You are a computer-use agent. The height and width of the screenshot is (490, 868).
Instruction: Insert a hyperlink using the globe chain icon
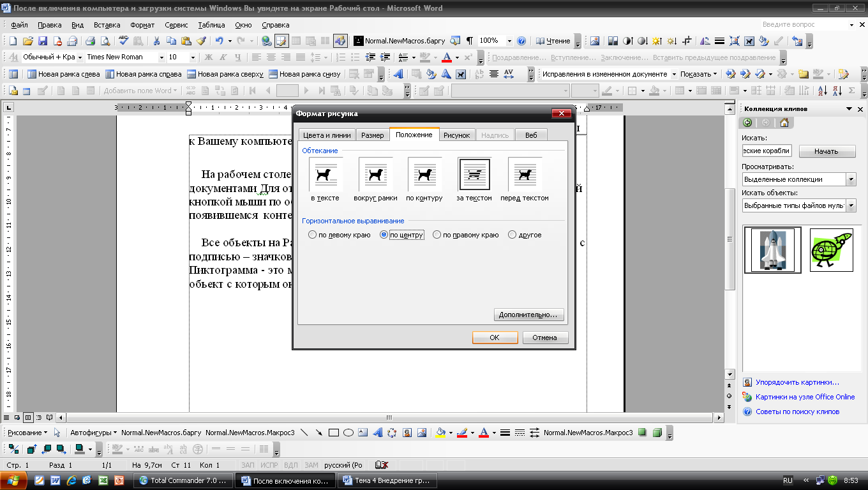pyautogui.click(x=267, y=41)
